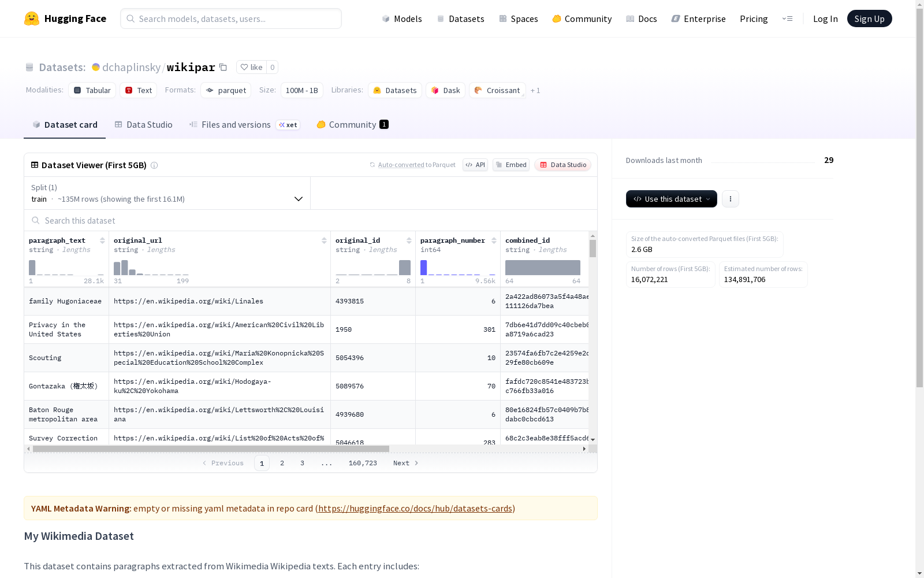Click the vertical scrollbar of the data table

(x=593, y=249)
